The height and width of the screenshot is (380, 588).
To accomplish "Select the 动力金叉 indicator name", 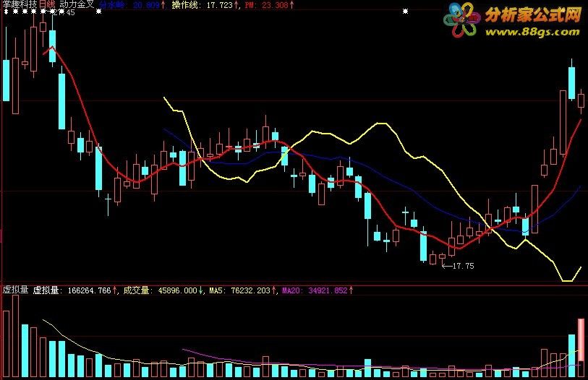I will pyautogui.click(x=77, y=4).
